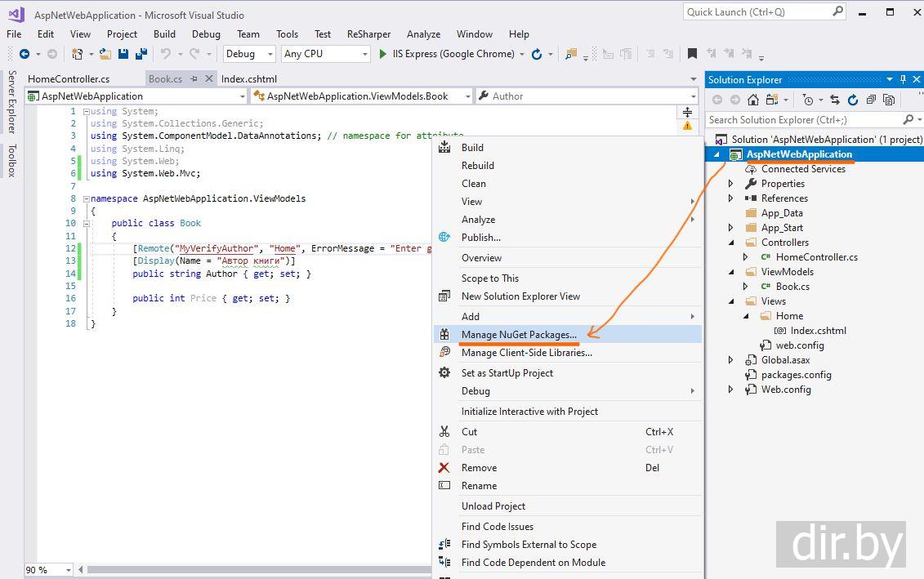Viewport: 924px width, 579px height.
Task: Toggle pin on the Book.cs tab
Action: pyautogui.click(x=193, y=79)
